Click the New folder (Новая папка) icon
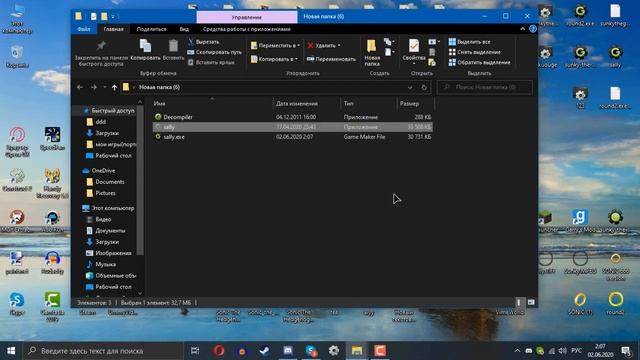 coord(372,46)
